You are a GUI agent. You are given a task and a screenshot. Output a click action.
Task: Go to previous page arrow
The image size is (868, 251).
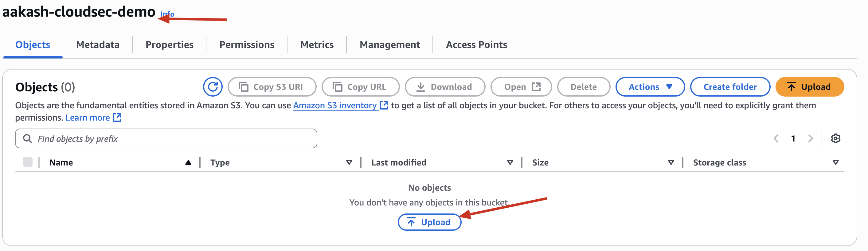tap(776, 138)
